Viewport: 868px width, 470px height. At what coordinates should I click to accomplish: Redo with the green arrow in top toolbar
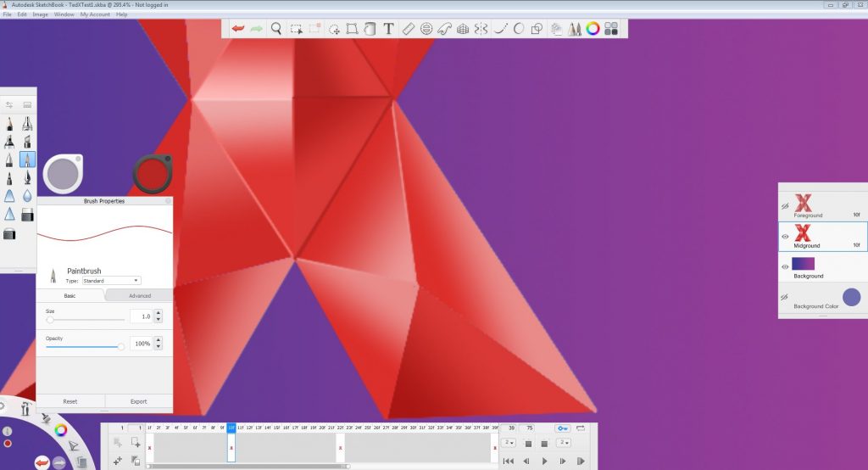point(256,29)
